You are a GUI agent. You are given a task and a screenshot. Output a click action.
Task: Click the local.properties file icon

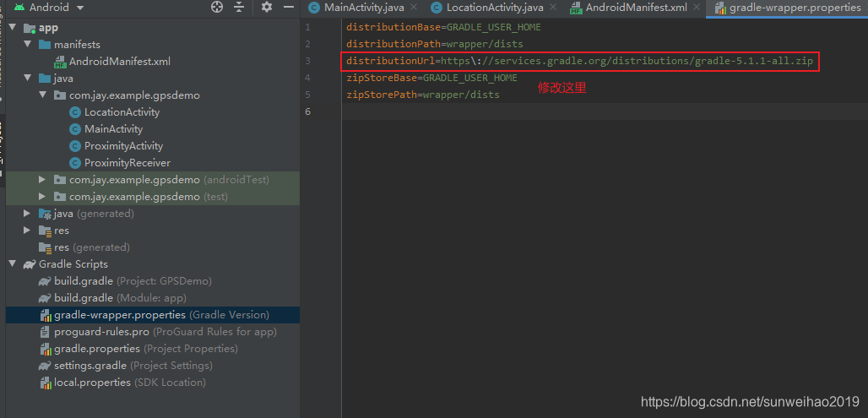click(46, 383)
